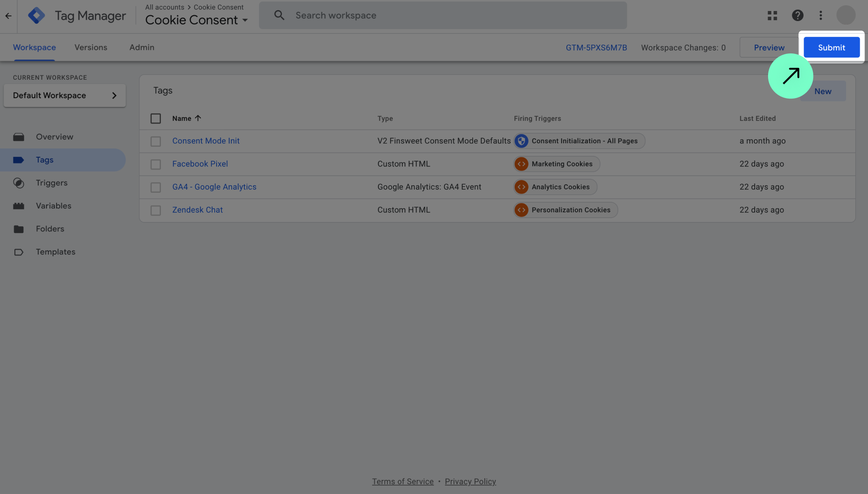Switch to the Admin tab

[x=142, y=47]
